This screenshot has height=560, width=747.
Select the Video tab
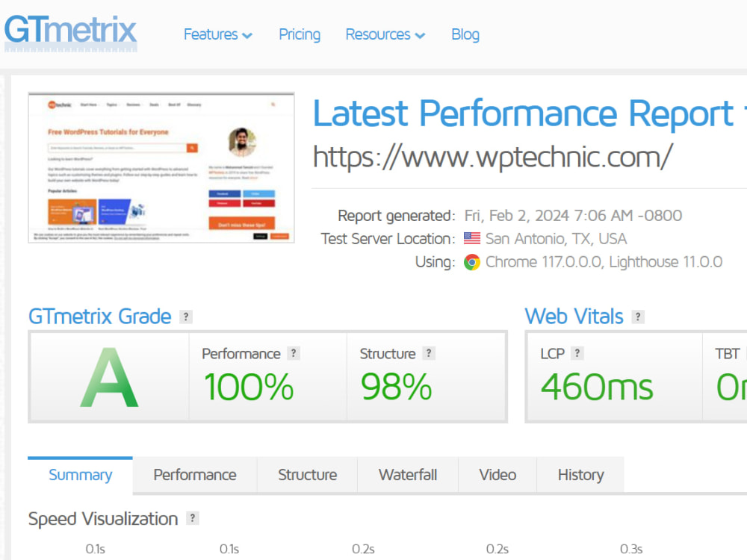tap(498, 474)
